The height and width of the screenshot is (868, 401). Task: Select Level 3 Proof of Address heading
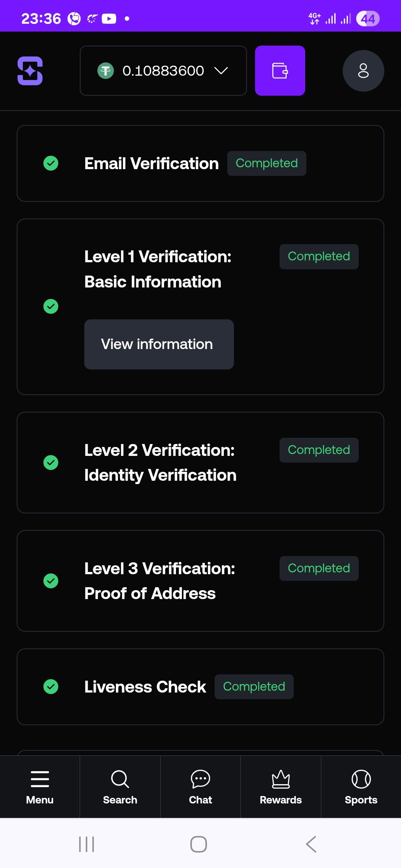tap(160, 581)
